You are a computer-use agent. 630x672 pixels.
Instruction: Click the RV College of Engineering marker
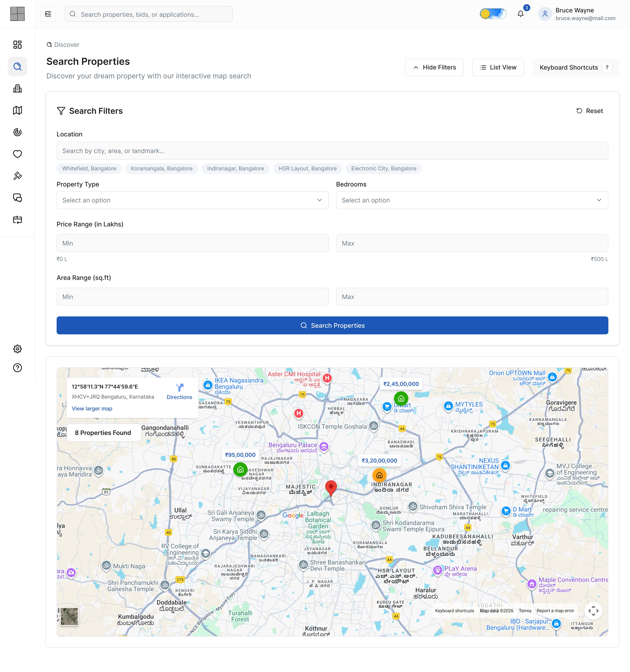(x=205, y=554)
